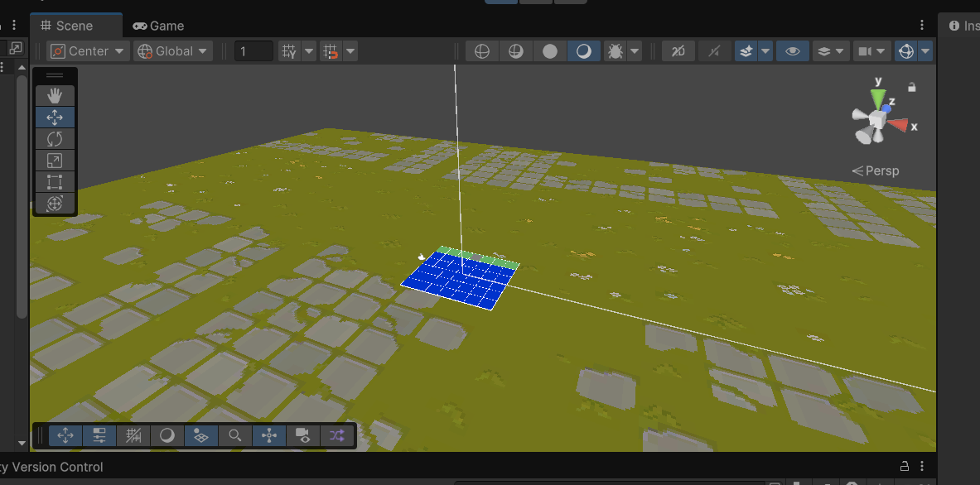Select the Rotate tool
The width and height of the screenshot is (980, 485).
[x=55, y=138]
